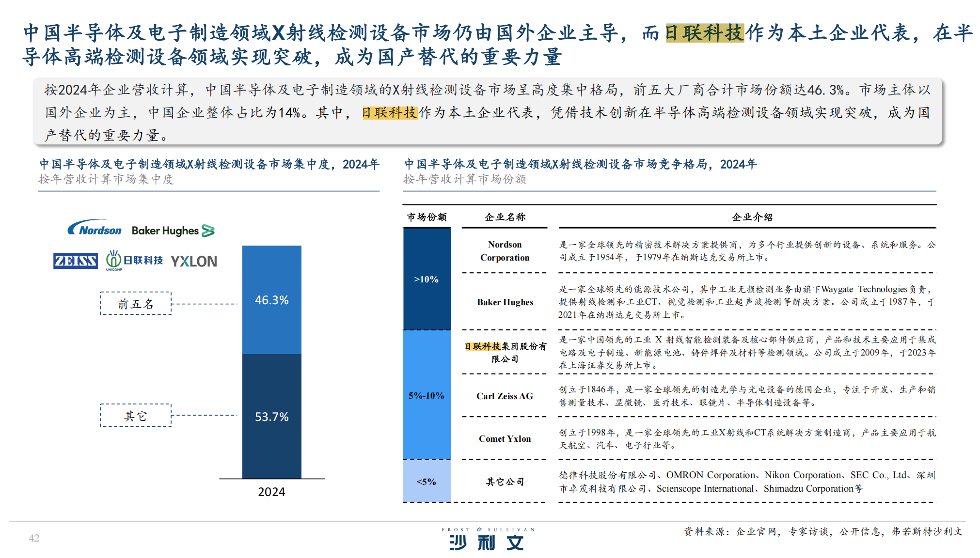Click source note 资料来源 in footer
980x558 pixels.
click(x=823, y=531)
